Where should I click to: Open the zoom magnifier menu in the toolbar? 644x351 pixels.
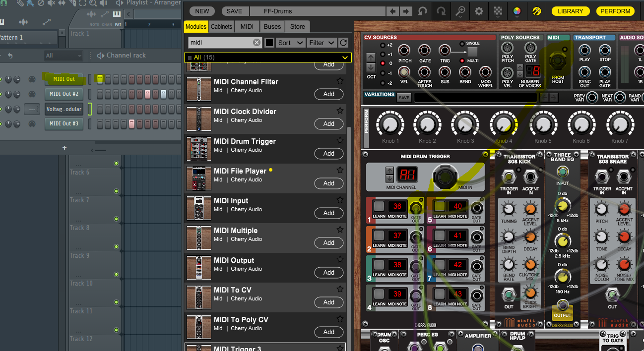[460, 11]
